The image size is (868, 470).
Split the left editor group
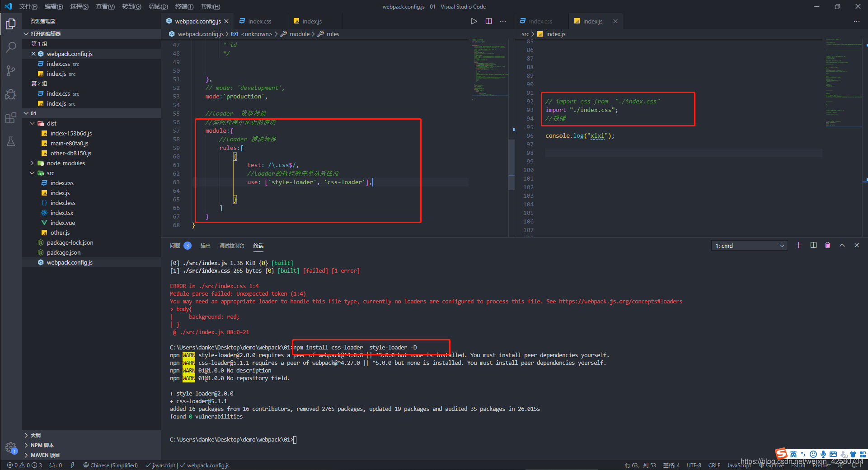tap(488, 21)
